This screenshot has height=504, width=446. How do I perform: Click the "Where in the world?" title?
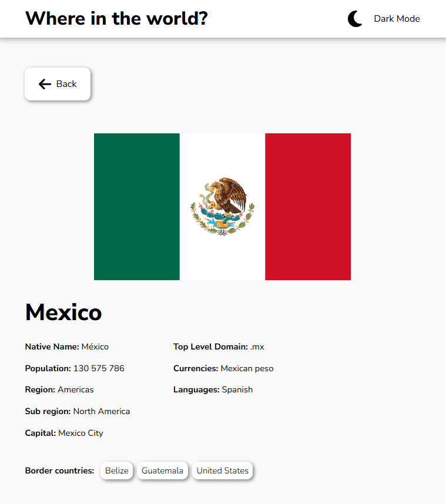tap(116, 19)
